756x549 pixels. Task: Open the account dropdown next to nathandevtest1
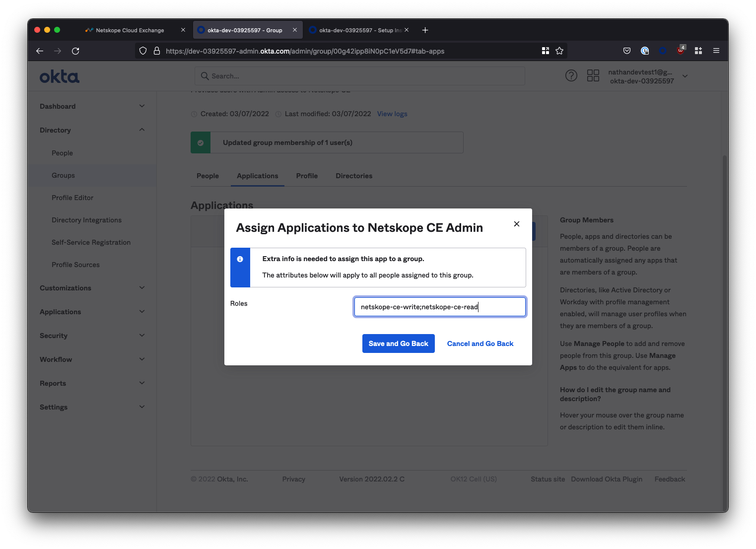click(685, 76)
